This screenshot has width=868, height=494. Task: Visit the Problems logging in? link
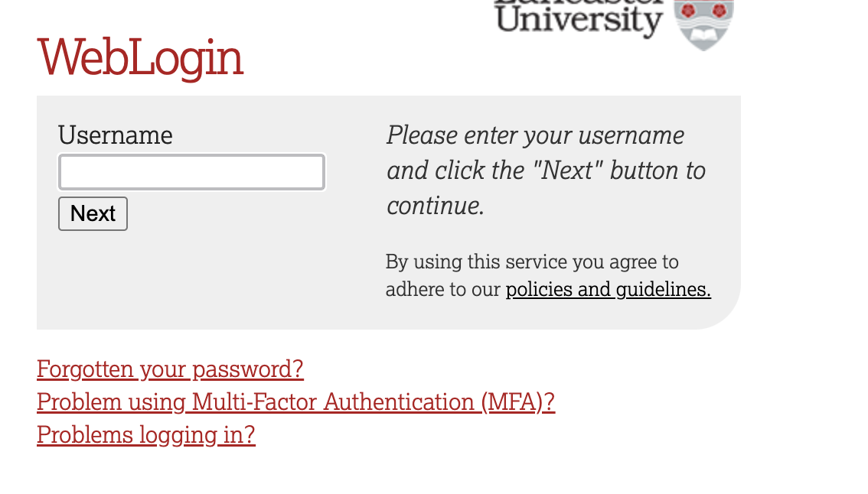pyautogui.click(x=145, y=435)
